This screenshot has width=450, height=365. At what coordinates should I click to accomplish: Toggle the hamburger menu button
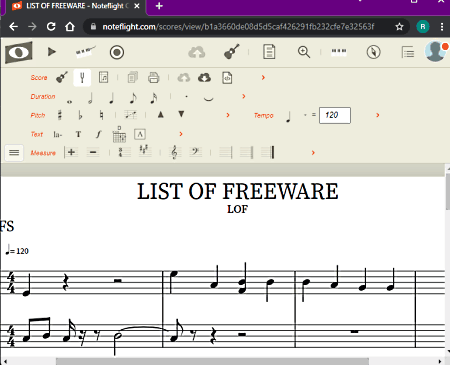(x=14, y=153)
